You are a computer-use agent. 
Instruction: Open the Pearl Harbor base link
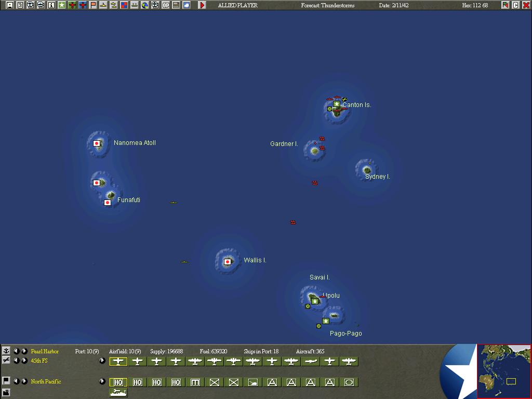[x=45, y=352]
